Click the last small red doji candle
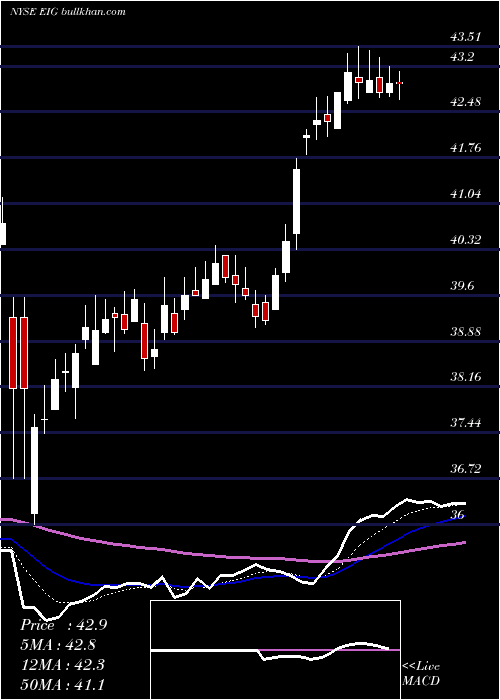Screen dimensions: 500x700 pyautogui.click(x=400, y=83)
